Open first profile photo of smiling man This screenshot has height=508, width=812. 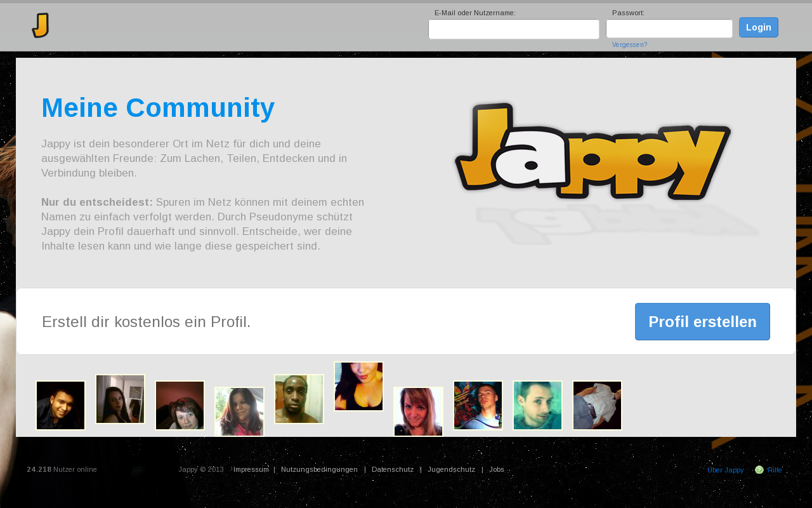tap(61, 405)
